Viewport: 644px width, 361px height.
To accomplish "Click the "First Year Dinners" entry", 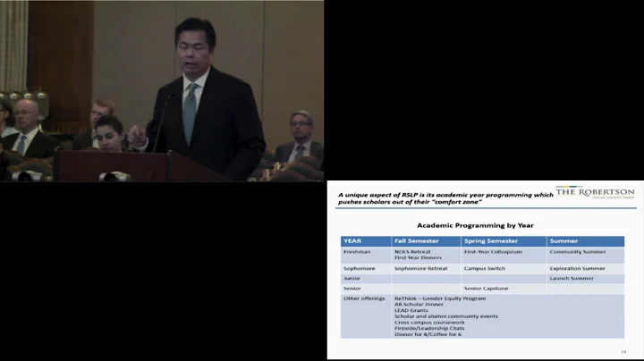I will coord(418,257).
